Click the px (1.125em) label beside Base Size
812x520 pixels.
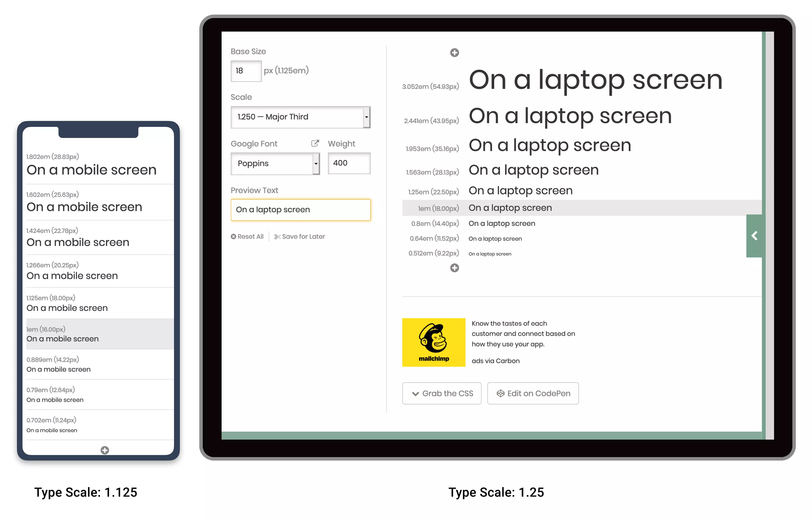(286, 71)
